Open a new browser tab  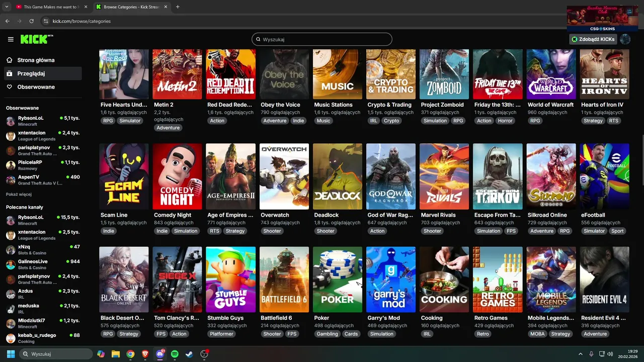178,7
